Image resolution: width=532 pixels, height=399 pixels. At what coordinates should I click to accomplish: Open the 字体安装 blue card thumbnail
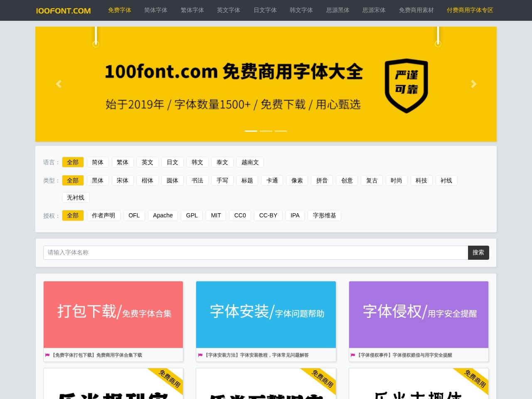point(266,315)
